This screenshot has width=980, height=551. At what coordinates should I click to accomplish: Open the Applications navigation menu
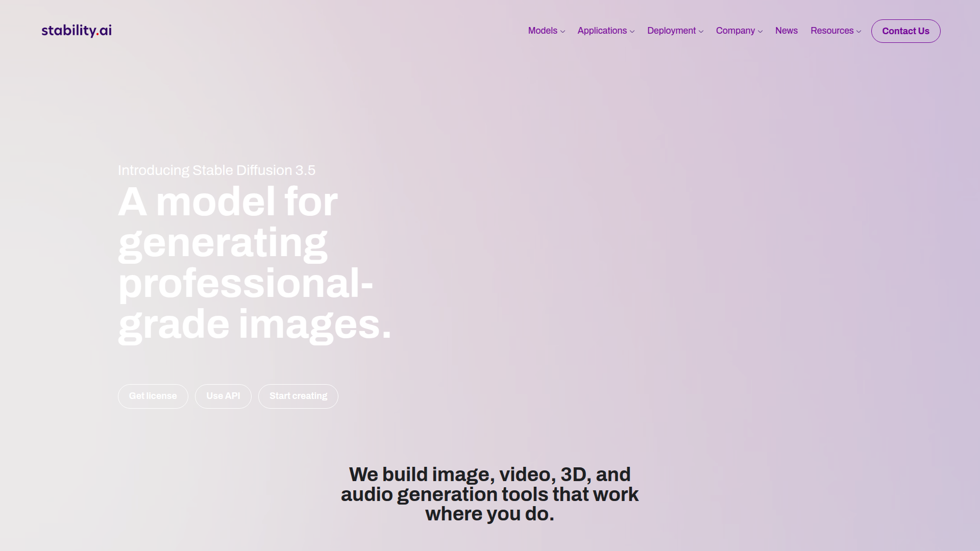coord(602,31)
